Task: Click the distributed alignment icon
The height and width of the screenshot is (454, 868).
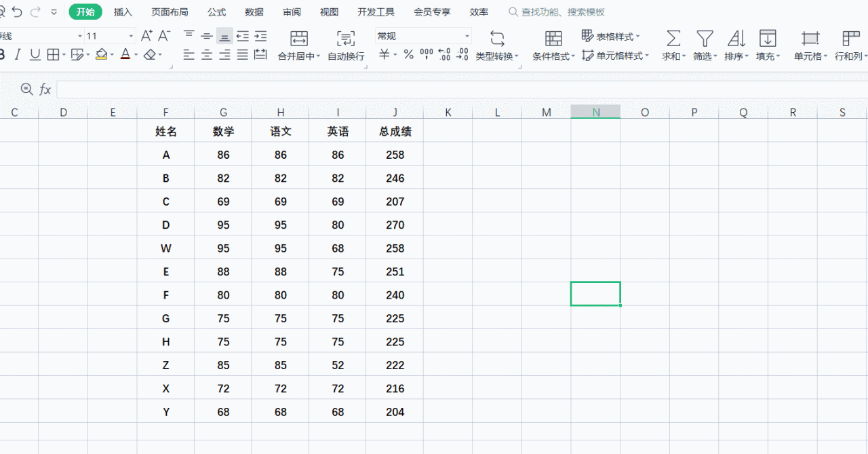Action: (260, 55)
